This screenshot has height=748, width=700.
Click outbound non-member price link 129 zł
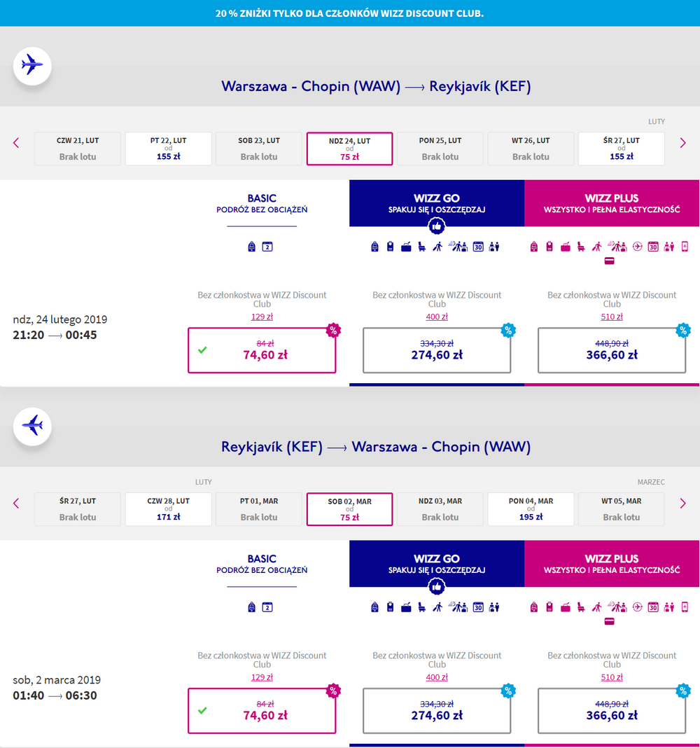pyautogui.click(x=262, y=317)
